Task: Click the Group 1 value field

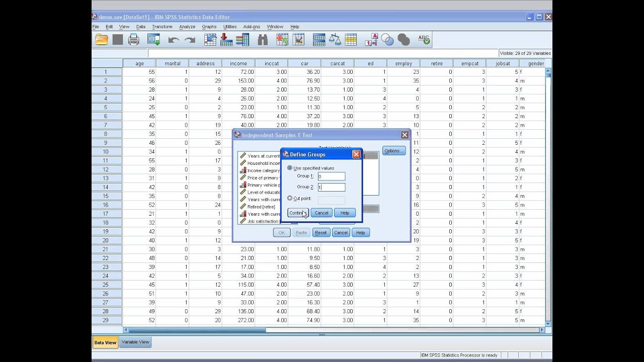Action: [332, 176]
